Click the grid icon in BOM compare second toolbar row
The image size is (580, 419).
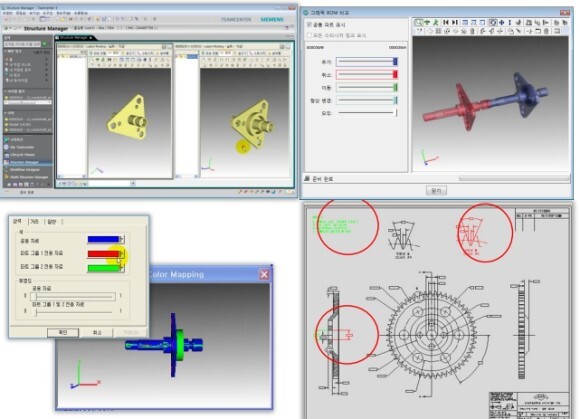coord(439,31)
